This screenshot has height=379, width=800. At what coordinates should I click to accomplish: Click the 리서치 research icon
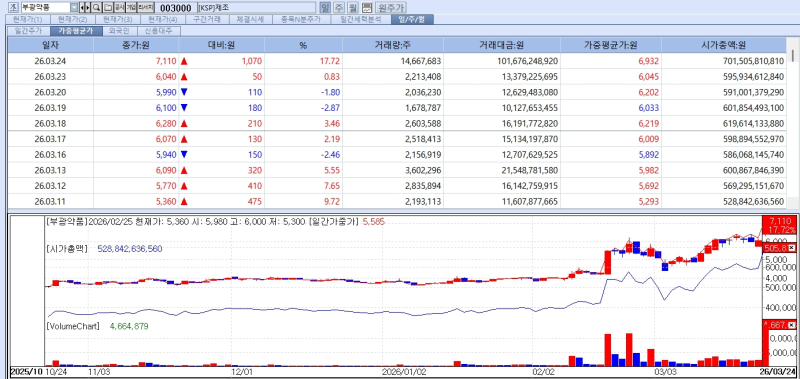click(x=145, y=8)
